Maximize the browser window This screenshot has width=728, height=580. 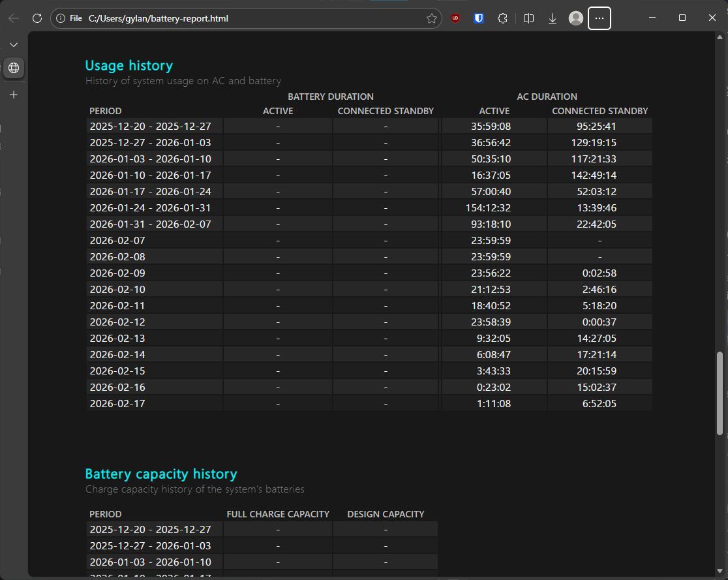[x=682, y=18]
